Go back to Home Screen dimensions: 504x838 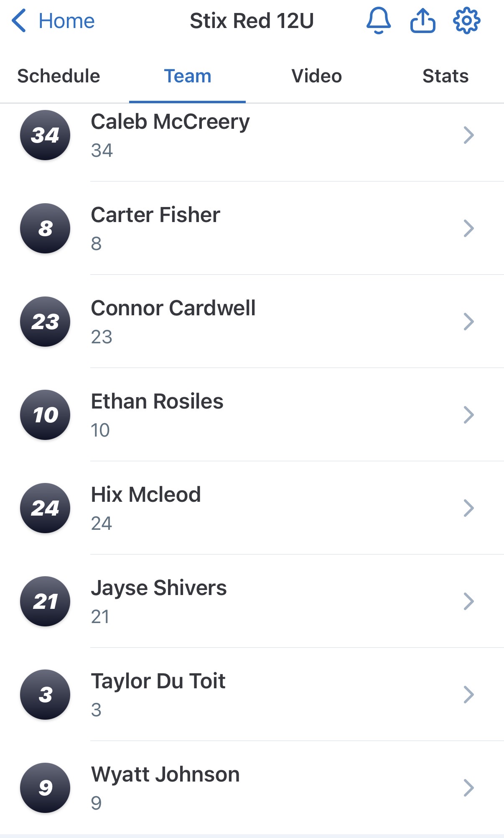tap(66, 21)
